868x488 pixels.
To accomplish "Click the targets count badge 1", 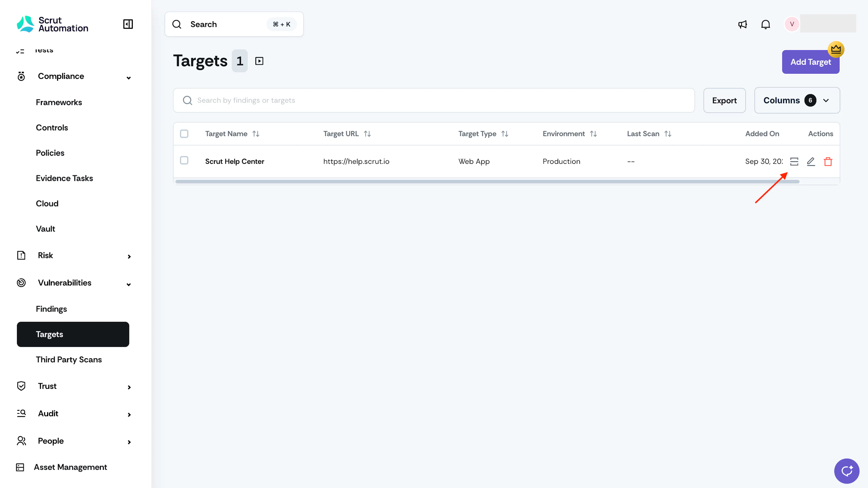I will (240, 61).
